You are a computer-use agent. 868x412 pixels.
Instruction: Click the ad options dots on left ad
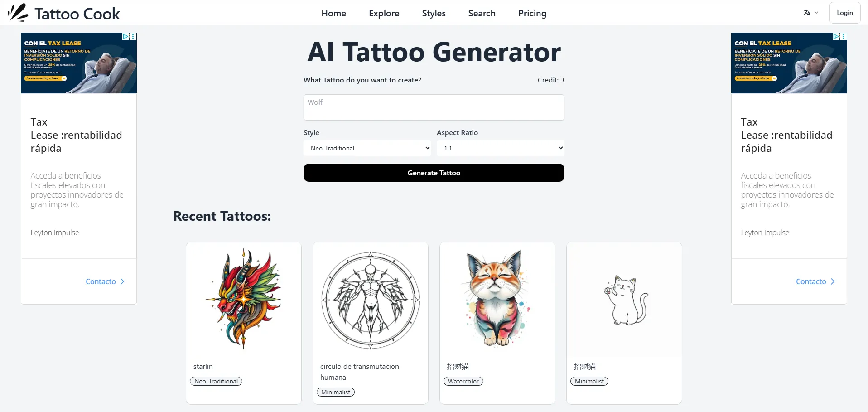click(133, 36)
